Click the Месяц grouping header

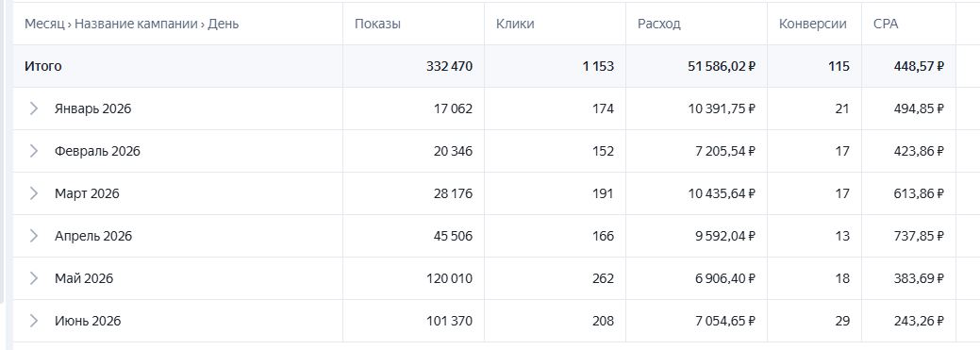(x=44, y=25)
